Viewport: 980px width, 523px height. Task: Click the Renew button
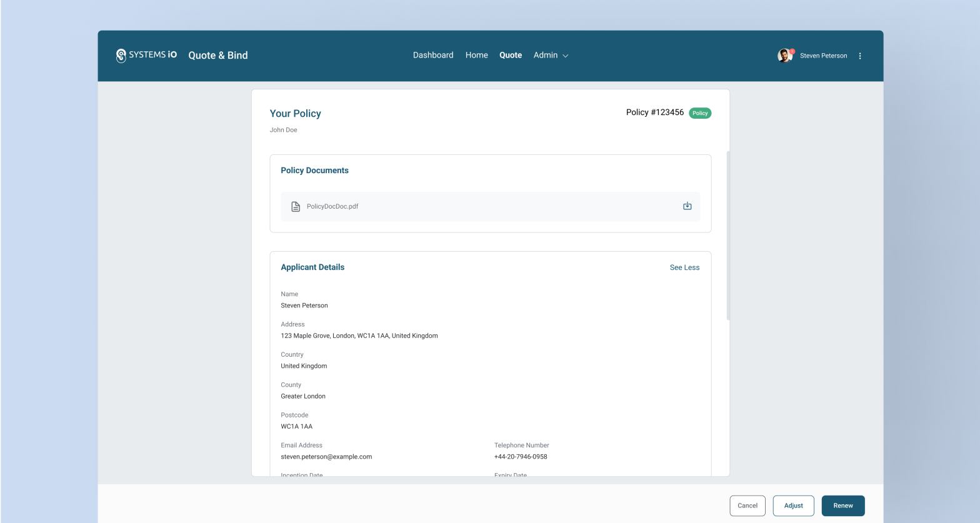842,506
